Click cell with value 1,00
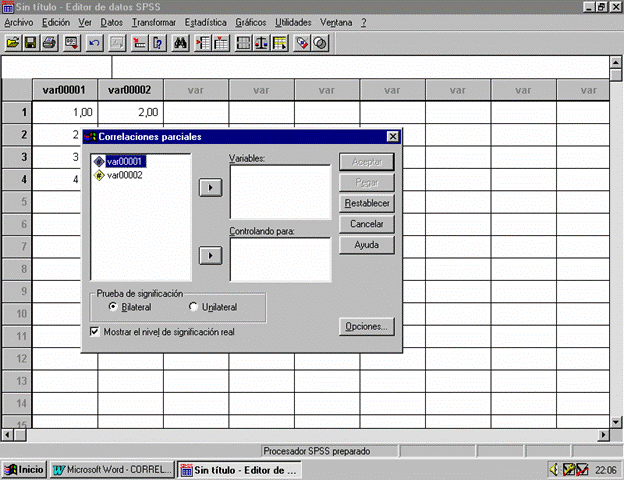This screenshot has height=480, width=624. [64, 112]
